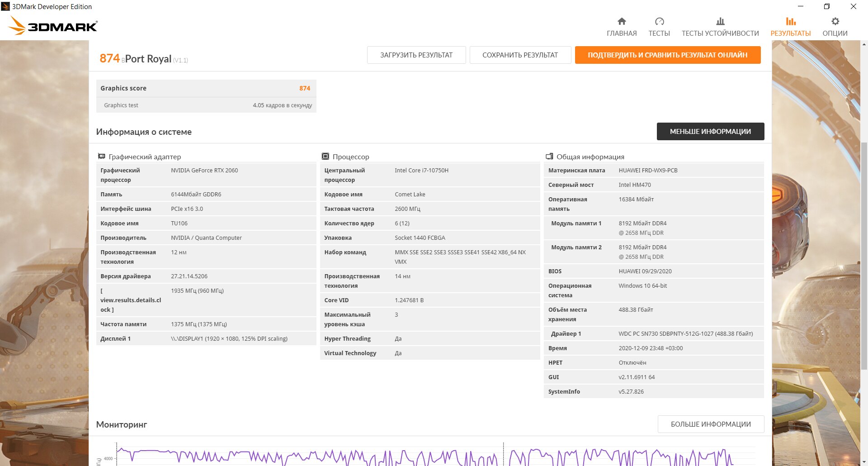Switch to ТЕСТЫ УСТОЙЧИВОСТИ tab label

[720, 33]
